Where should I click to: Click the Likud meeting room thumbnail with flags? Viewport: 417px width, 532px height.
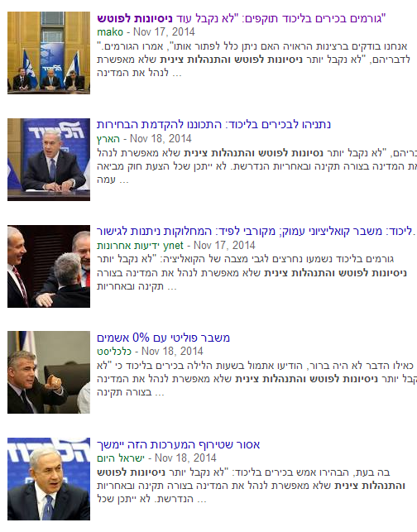[49, 53]
